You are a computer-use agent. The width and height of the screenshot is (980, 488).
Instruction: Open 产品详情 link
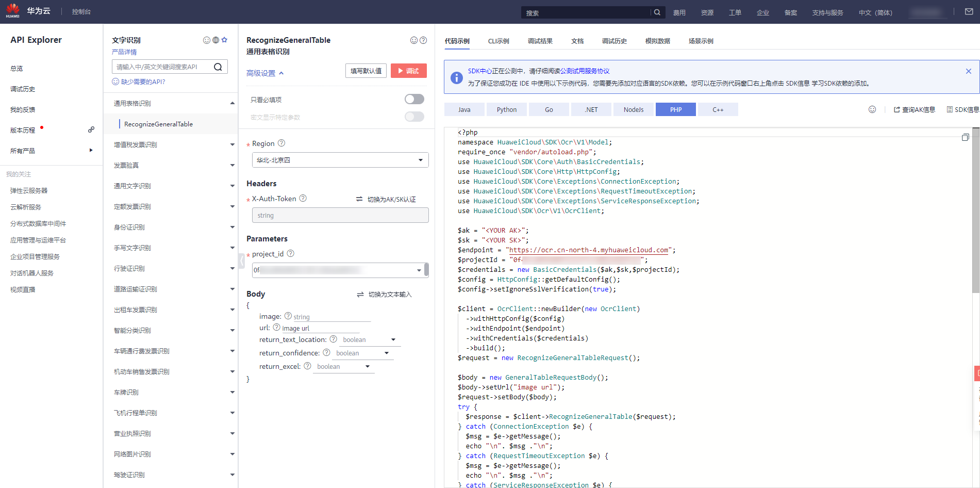click(124, 52)
